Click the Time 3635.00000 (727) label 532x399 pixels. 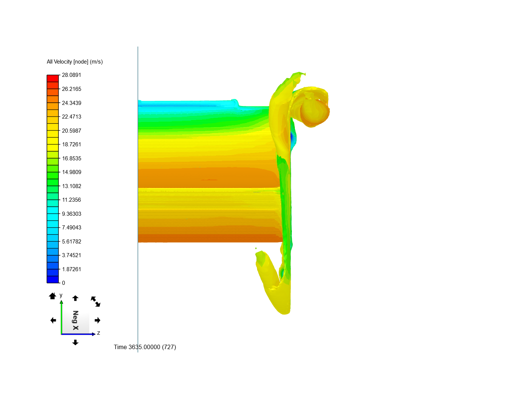click(145, 347)
